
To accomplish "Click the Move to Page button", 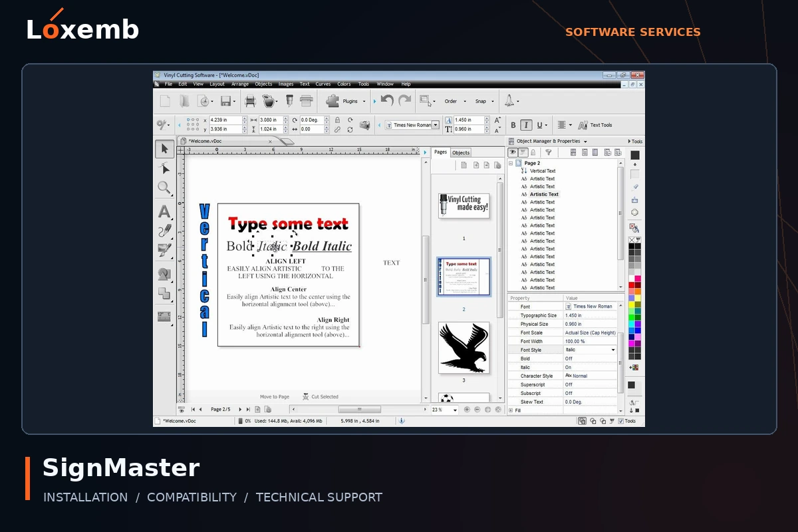I will click(x=275, y=396).
